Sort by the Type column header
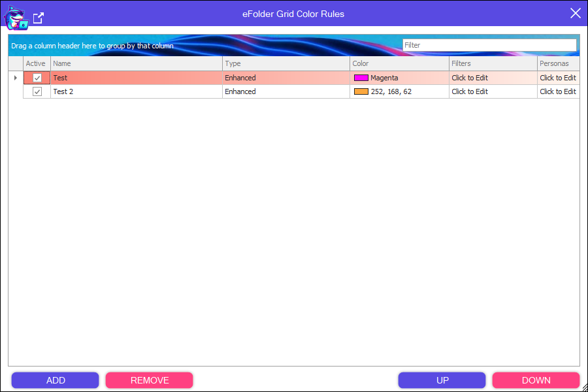The image size is (588, 392). click(286, 63)
